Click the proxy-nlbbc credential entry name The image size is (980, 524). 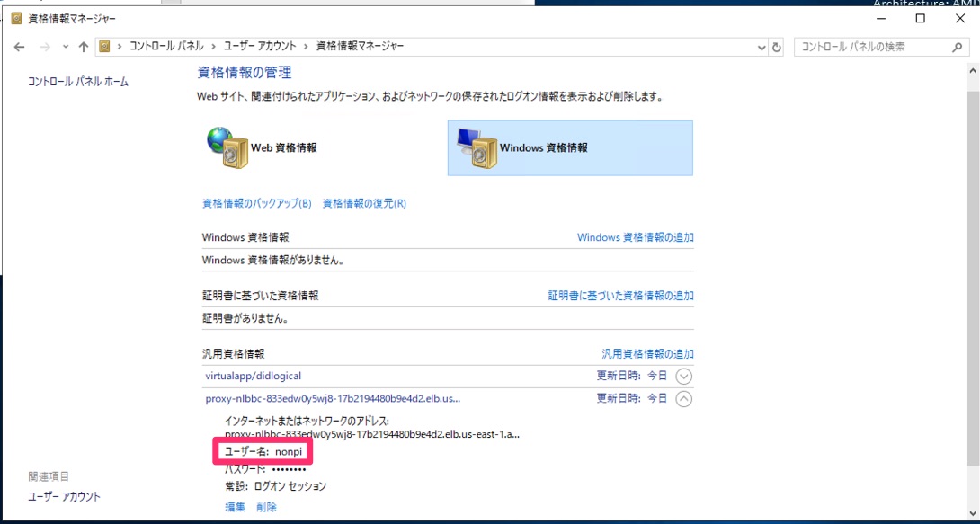[x=334, y=398]
